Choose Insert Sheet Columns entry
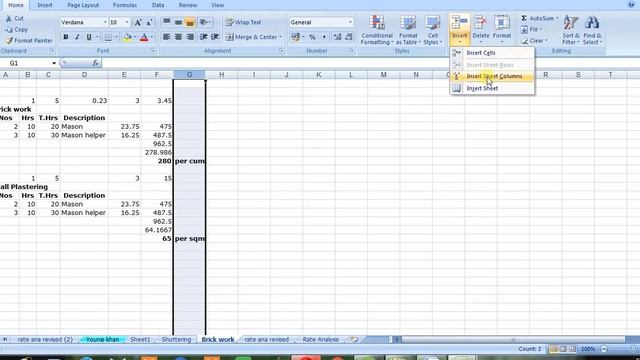 492,76
